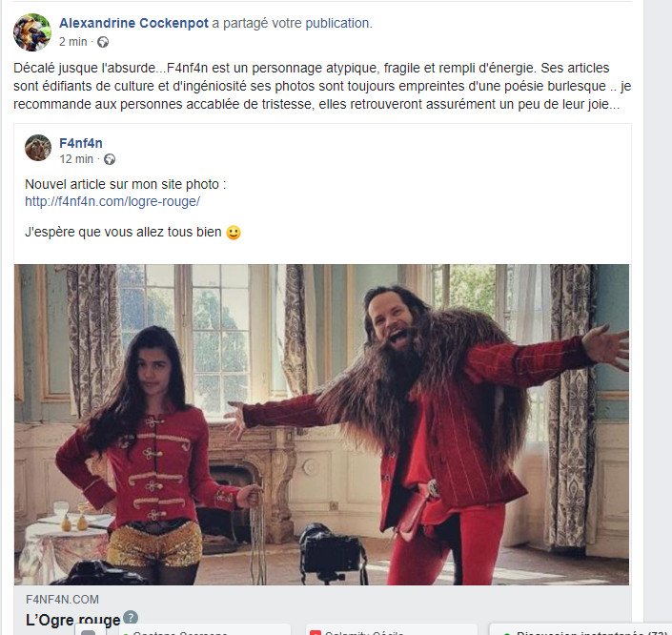This screenshot has height=635, width=672.
Task: Expand the Discussion instantanée chat bar
Action: coord(580,630)
